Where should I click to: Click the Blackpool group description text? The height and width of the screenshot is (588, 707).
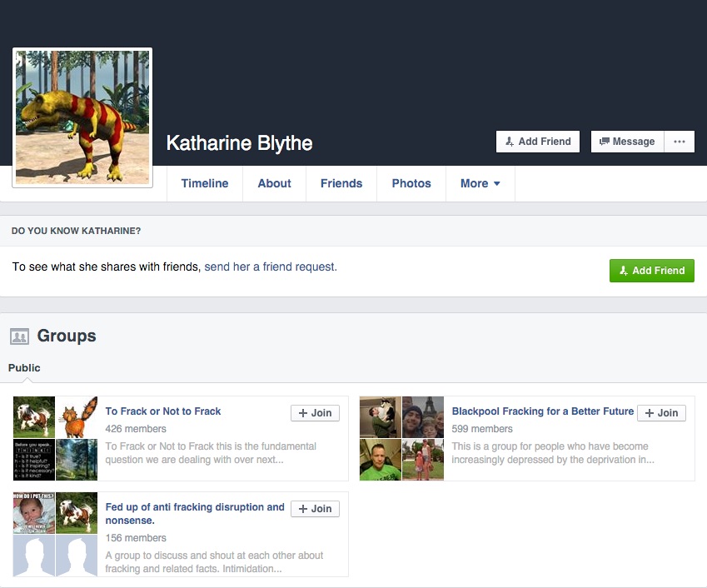coord(553,453)
